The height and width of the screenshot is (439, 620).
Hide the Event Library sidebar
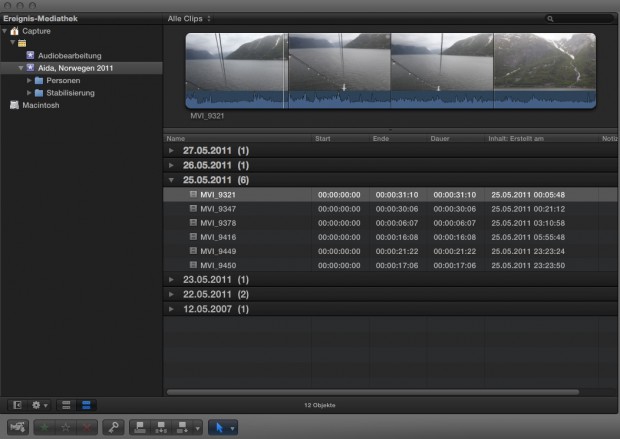pyautogui.click(x=17, y=405)
